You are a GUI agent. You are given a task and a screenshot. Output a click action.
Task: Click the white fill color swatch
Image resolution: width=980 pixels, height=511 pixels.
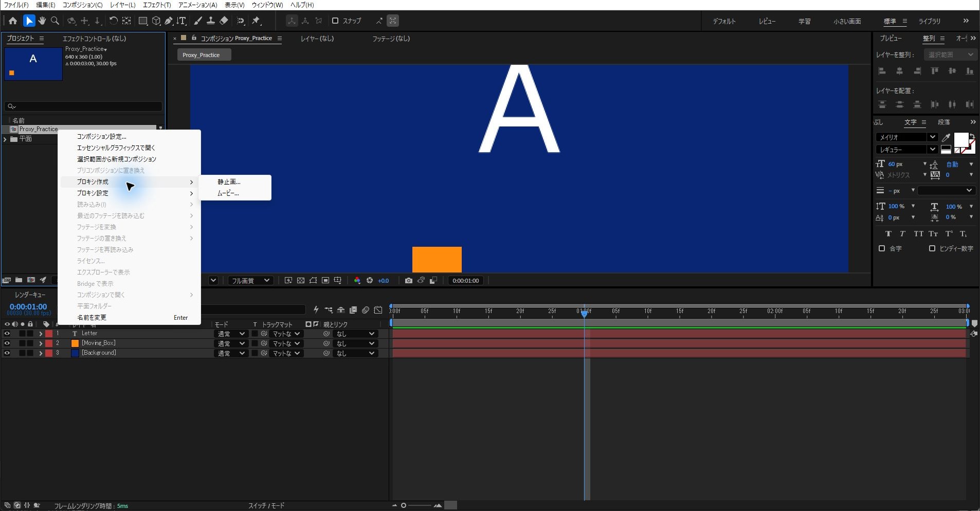pos(961,140)
